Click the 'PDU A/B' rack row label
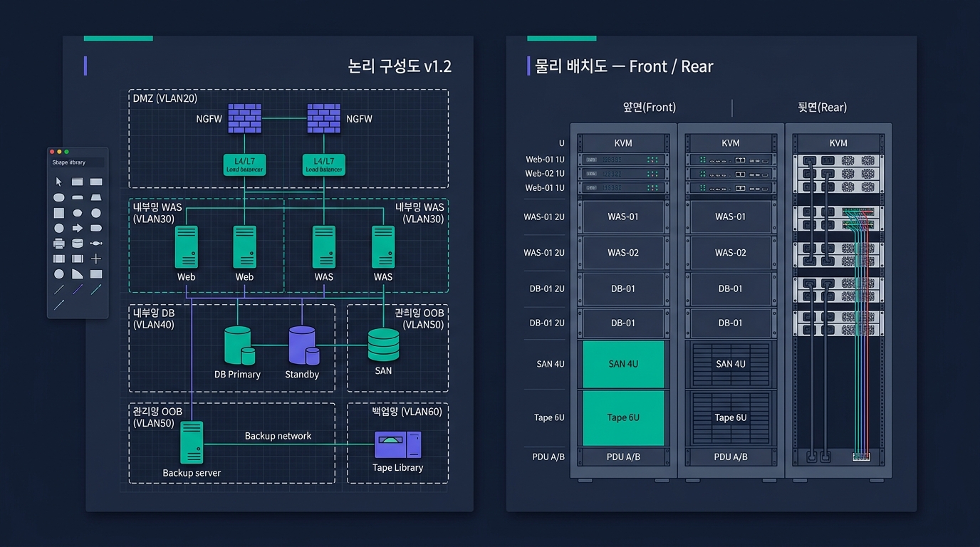The image size is (980, 547). [548, 457]
